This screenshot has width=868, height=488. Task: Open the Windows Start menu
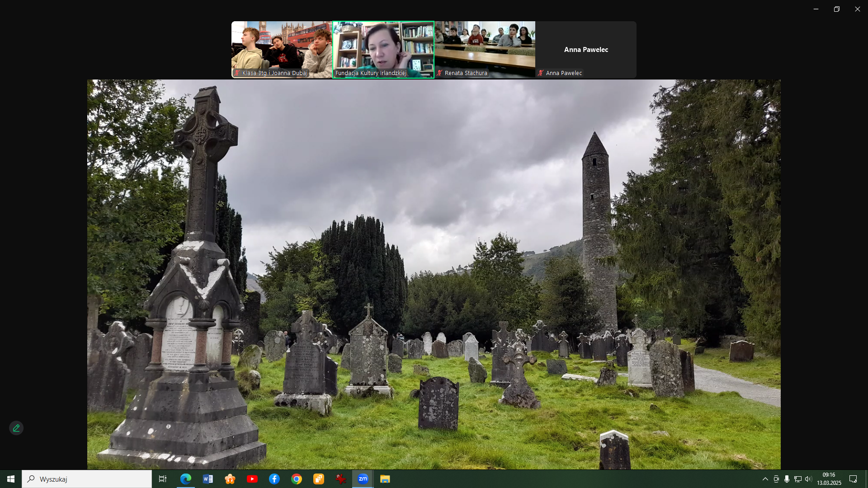(x=11, y=479)
